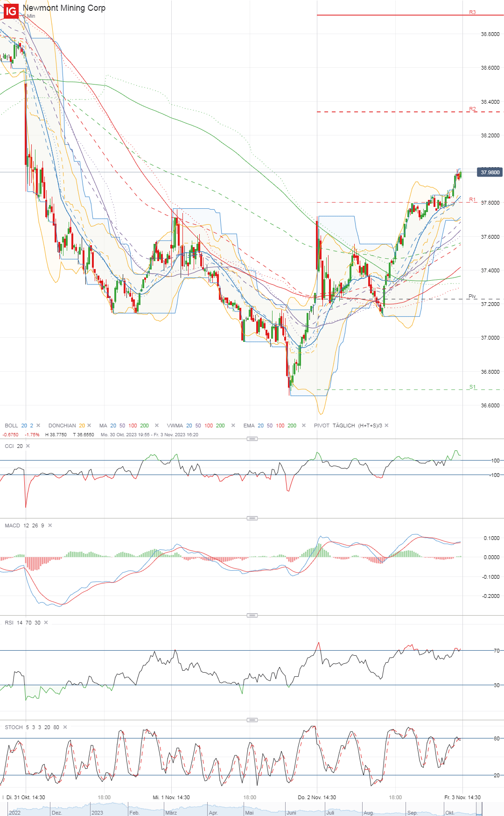The width and height of the screenshot is (504, 816).
Task: Jump to 2023 in the bottom navigator
Action: [x=97, y=813]
